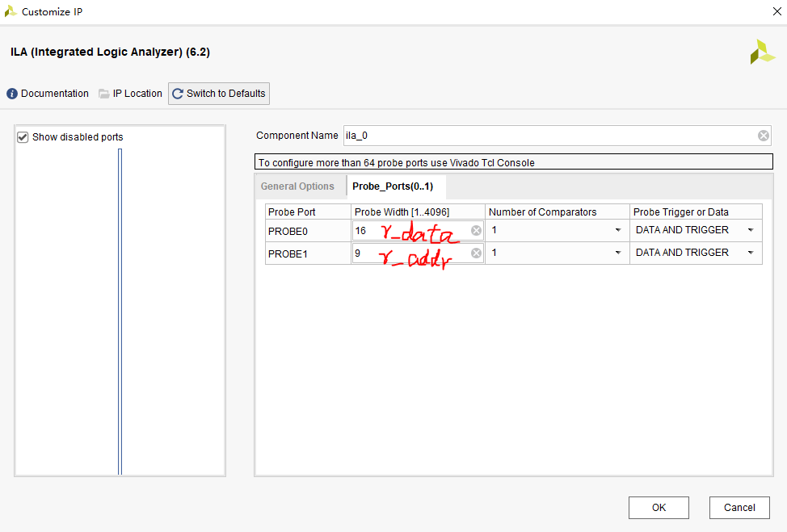Close the Customize IP dialog
Viewport: 787px width, 532px height.
click(x=777, y=11)
